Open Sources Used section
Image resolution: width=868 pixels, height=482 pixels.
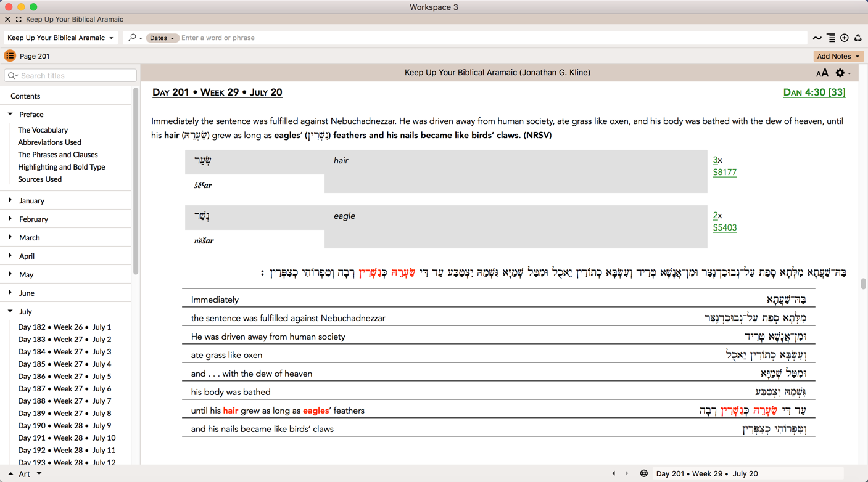39,179
